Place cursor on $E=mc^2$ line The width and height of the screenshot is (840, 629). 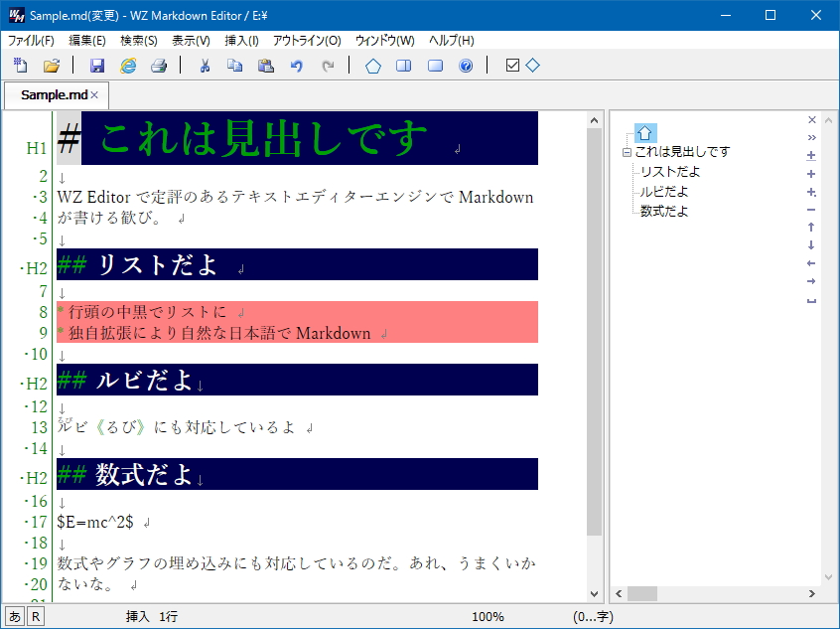(95, 522)
